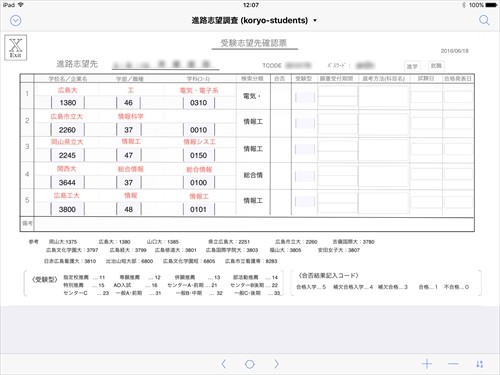Click the 進学 tab button
The width and height of the screenshot is (500, 375).
point(412,66)
